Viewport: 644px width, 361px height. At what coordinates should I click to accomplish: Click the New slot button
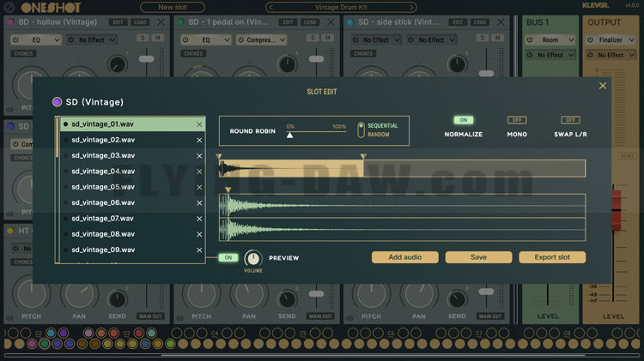pyautogui.click(x=172, y=7)
